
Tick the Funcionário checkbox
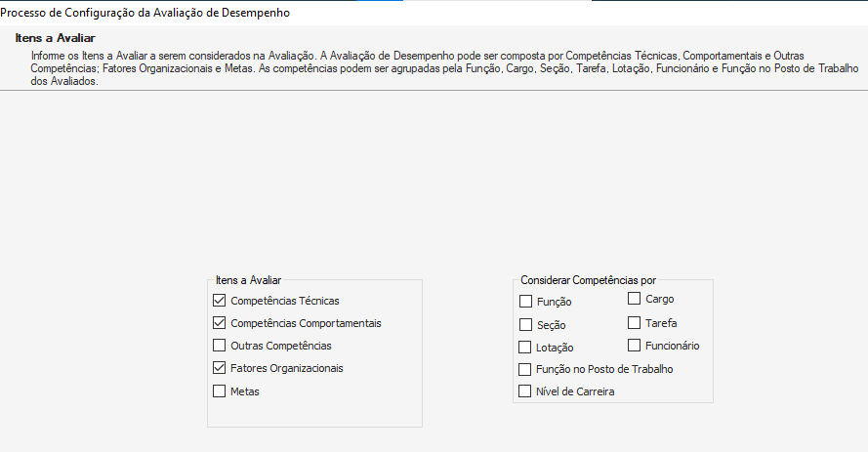[x=635, y=346]
